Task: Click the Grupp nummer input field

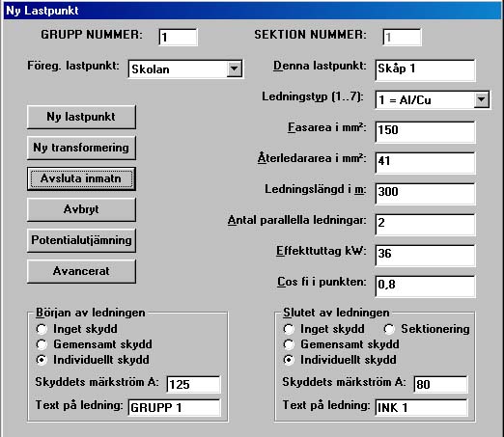Action: click(x=178, y=37)
